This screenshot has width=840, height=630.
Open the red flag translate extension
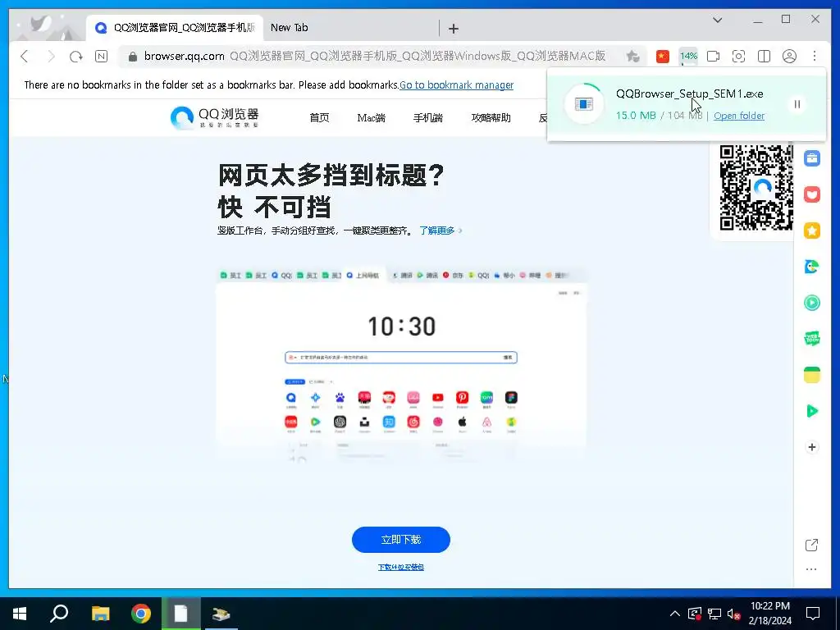coord(663,57)
